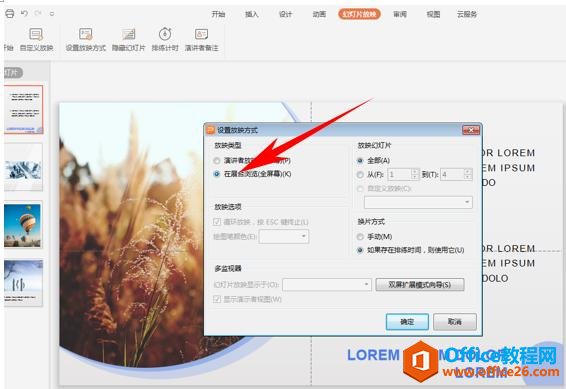The image size is (566, 389).
Task: Toggle 显示演示者视图(W) checkbox
Action: pyautogui.click(x=217, y=299)
